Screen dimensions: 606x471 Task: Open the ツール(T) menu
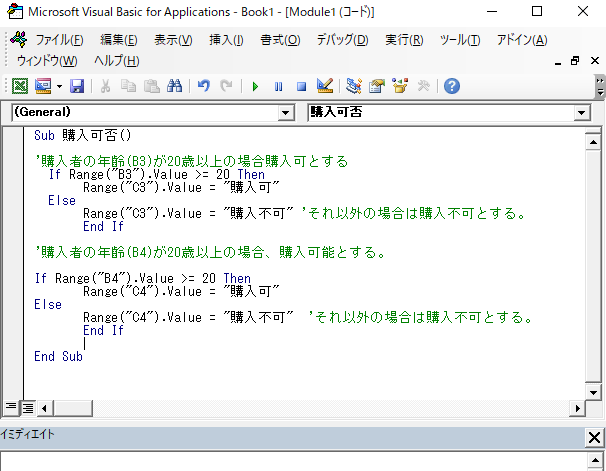(460, 40)
